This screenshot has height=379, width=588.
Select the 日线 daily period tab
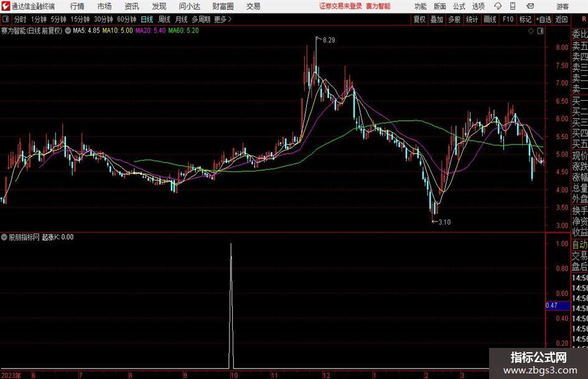tap(147, 19)
